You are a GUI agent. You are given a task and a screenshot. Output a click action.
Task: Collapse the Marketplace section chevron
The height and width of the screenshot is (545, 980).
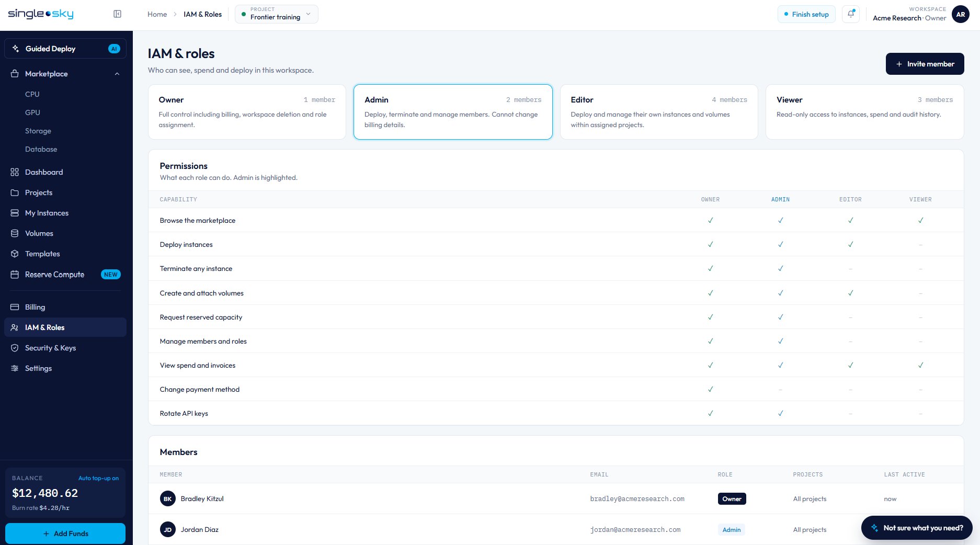117,74
